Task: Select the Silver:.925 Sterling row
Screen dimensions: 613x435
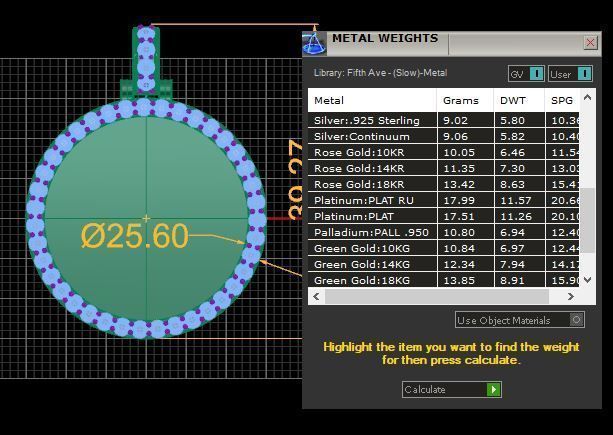Action: click(x=444, y=120)
